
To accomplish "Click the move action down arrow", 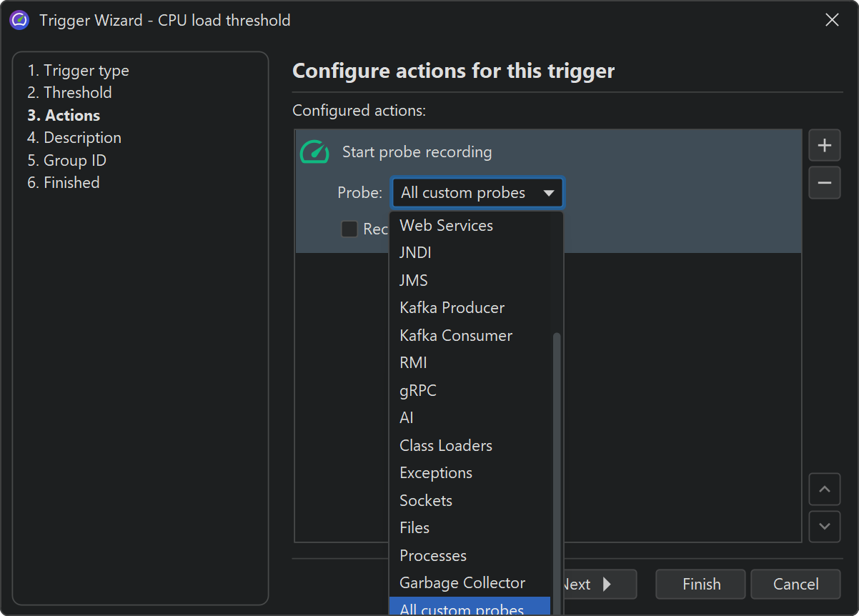I will click(x=824, y=527).
